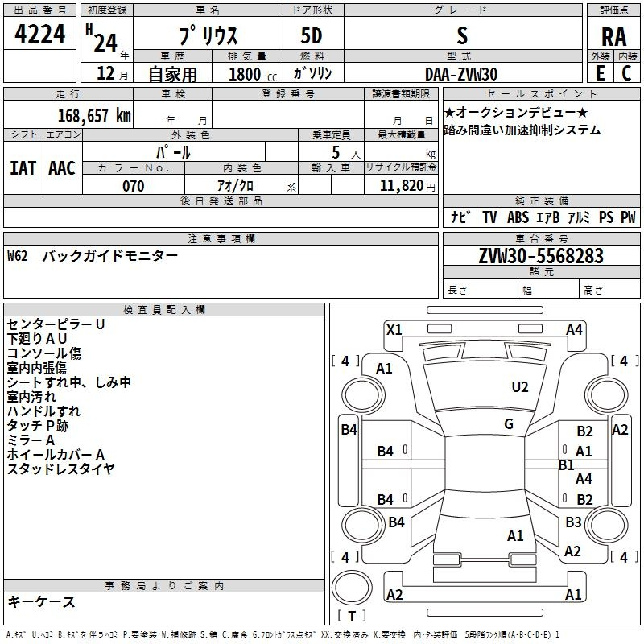The width and height of the screenshot is (644, 644).
Task: Click the キーケース office notice text
Action: point(41,602)
